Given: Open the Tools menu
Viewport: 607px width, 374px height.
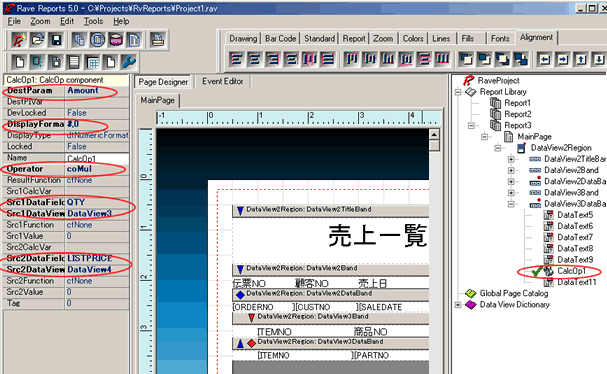Looking at the screenshot, I should click(93, 21).
